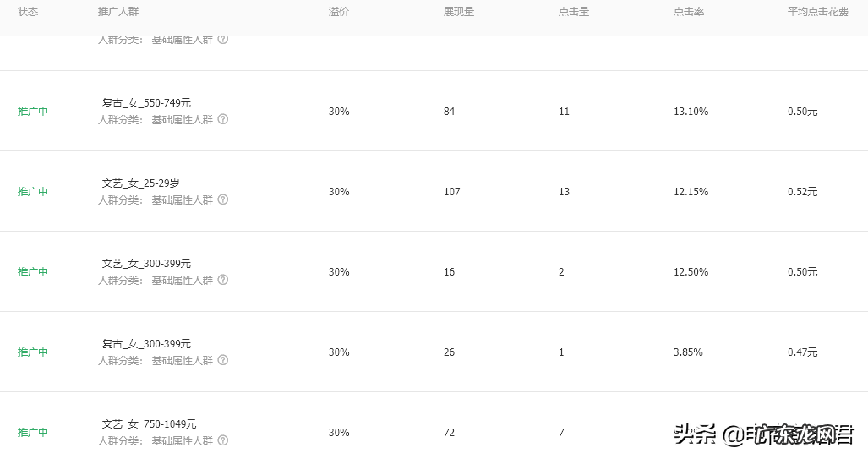Click help icon in 文艺_女_25-29岁 row
Viewport: 868px width, 459px height.
click(x=223, y=199)
